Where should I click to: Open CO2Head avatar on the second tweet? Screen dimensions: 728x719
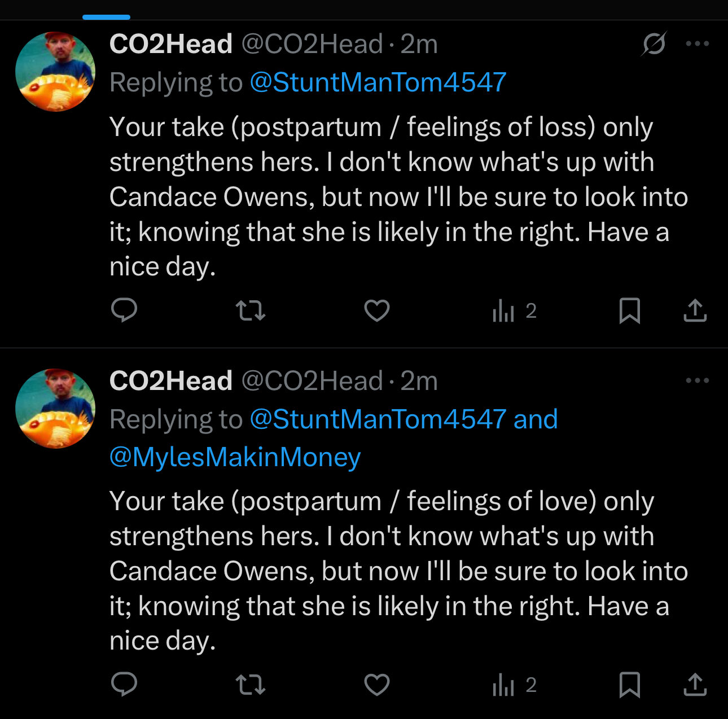pos(55,409)
